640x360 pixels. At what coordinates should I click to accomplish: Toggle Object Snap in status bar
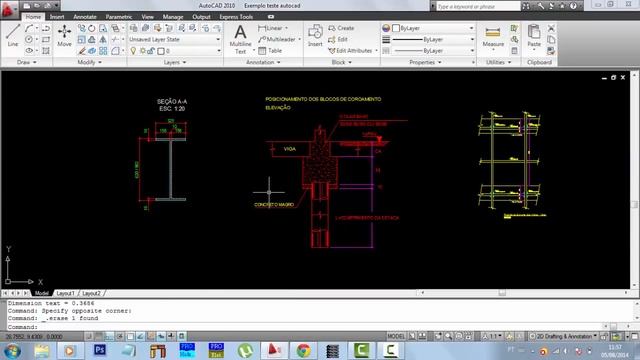(130, 336)
